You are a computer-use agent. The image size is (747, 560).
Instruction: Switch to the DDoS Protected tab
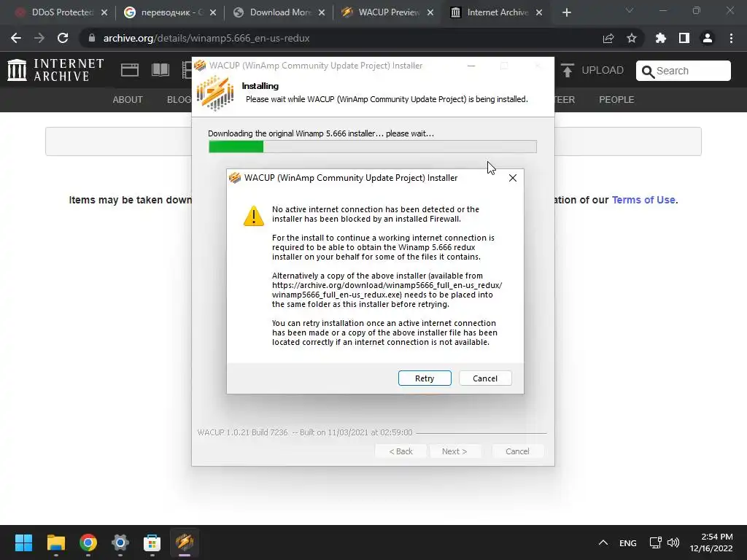pyautogui.click(x=62, y=12)
